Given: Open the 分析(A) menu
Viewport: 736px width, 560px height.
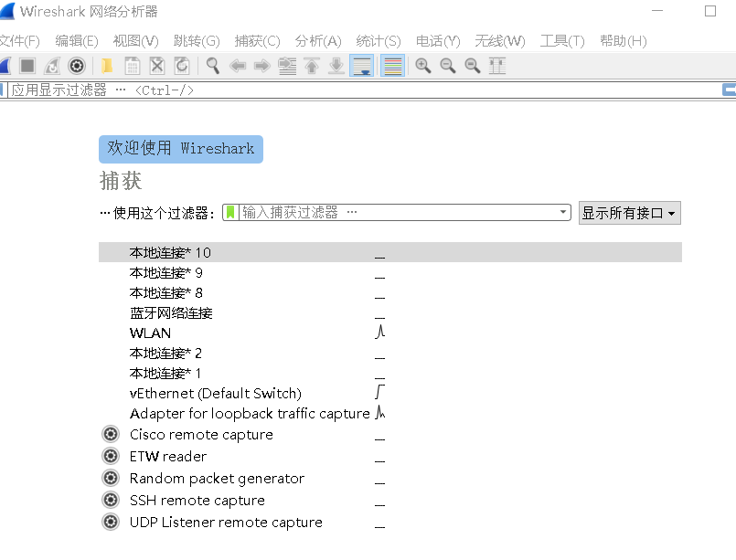Looking at the screenshot, I should pyautogui.click(x=317, y=41).
